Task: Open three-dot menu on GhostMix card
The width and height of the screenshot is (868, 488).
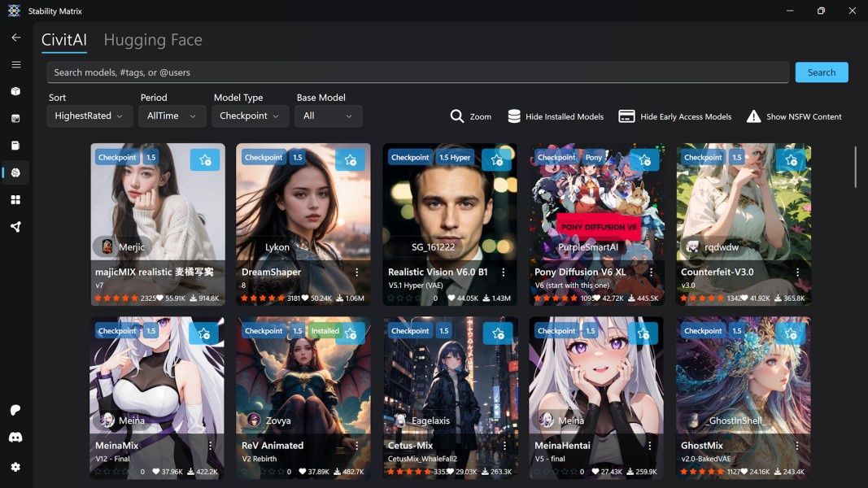Action: point(798,446)
